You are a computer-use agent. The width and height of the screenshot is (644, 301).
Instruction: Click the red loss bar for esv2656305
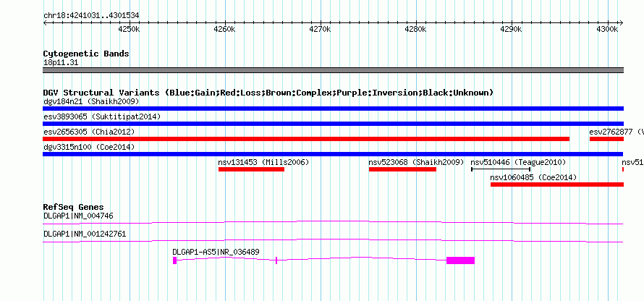(x=306, y=139)
